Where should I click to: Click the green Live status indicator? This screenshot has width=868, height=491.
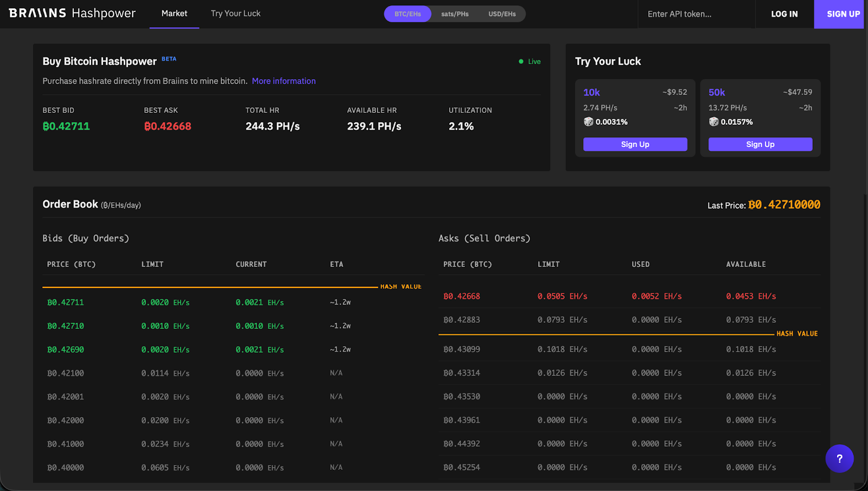(x=529, y=61)
